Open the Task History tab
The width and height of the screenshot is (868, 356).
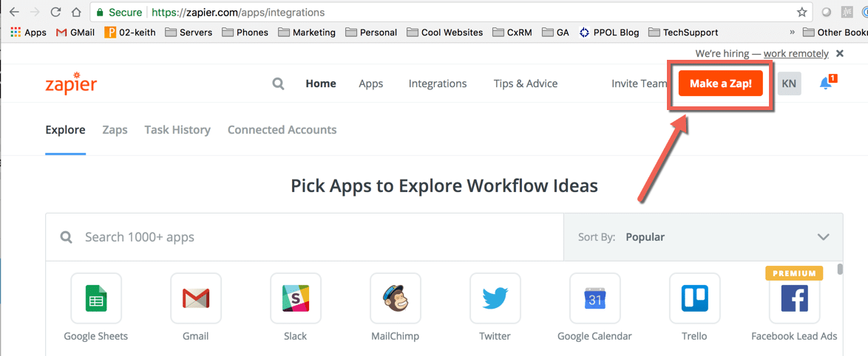[177, 130]
